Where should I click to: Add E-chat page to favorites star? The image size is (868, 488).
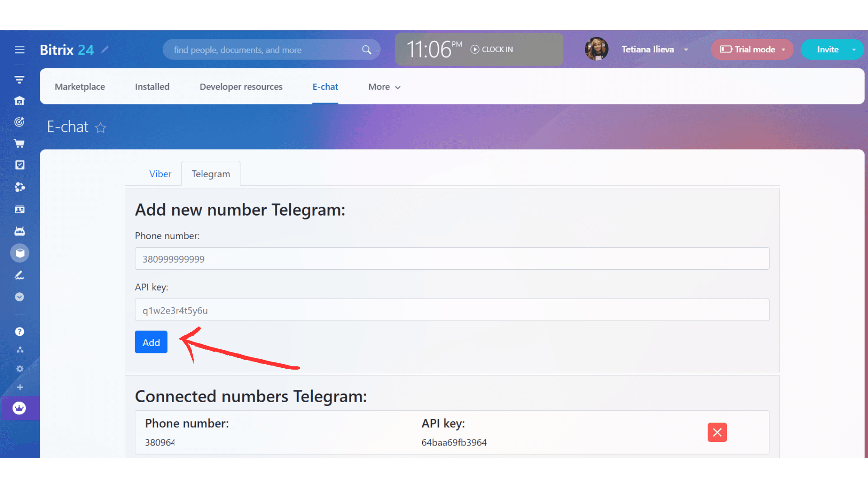point(100,128)
